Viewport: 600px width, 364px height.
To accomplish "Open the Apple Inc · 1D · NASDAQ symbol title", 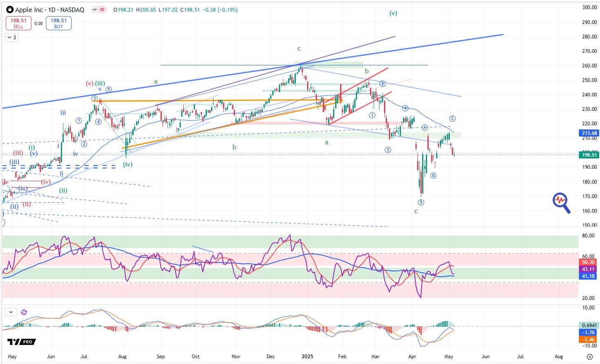I will 50,10.
